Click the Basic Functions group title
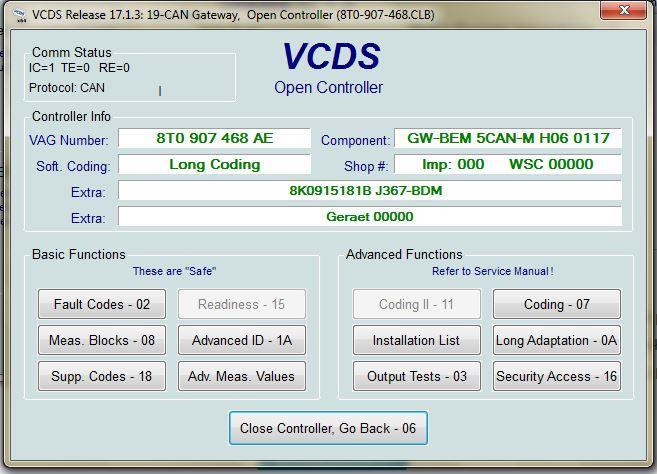The height and width of the screenshot is (474, 657). (x=79, y=254)
